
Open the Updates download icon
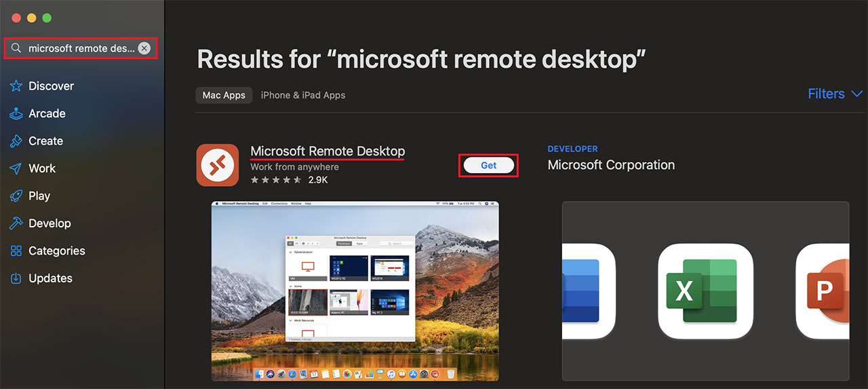16,278
